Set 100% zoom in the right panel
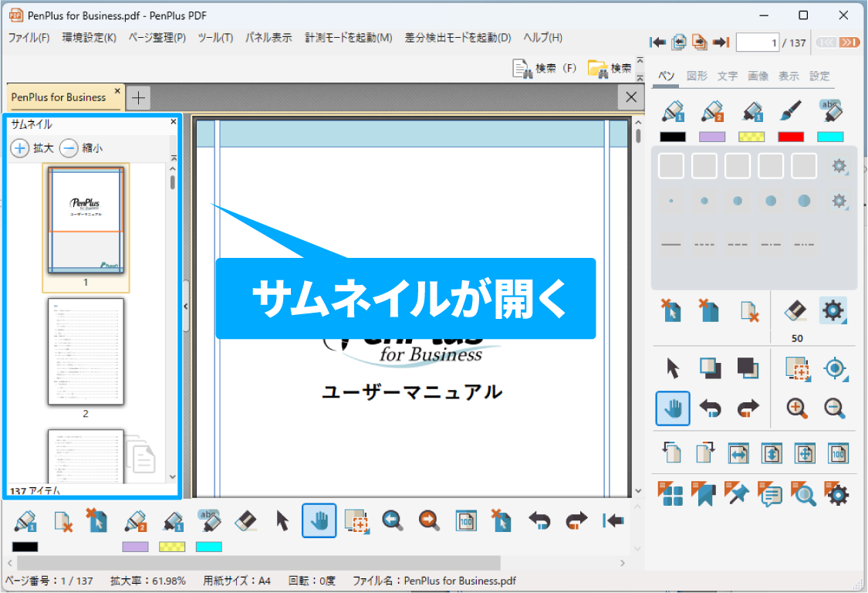This screenshot has height=593, width=868. click(x=838, y=453)
